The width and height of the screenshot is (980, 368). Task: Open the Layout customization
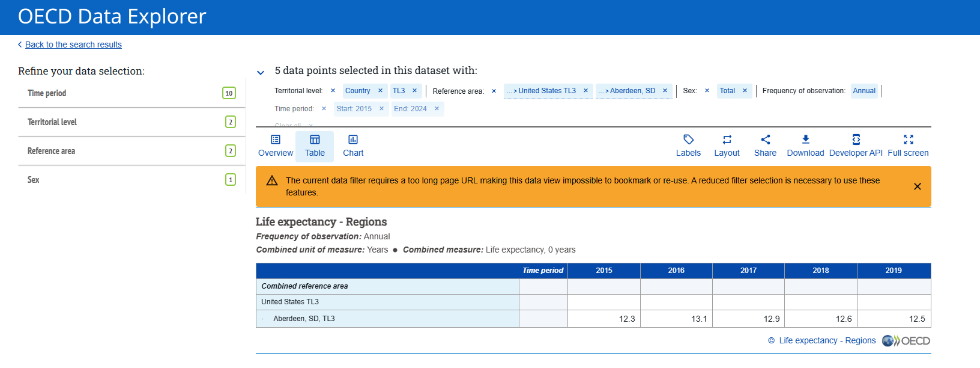point(727,146)
